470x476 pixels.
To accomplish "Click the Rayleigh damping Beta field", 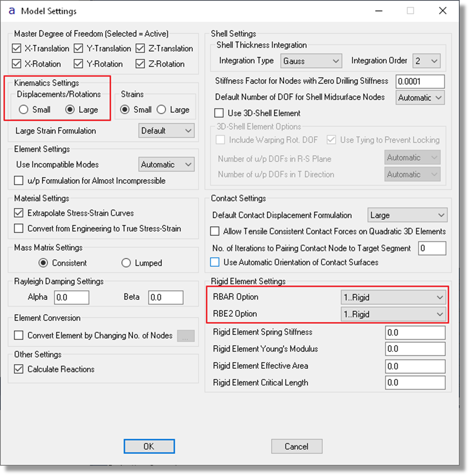I will point(166,297).
